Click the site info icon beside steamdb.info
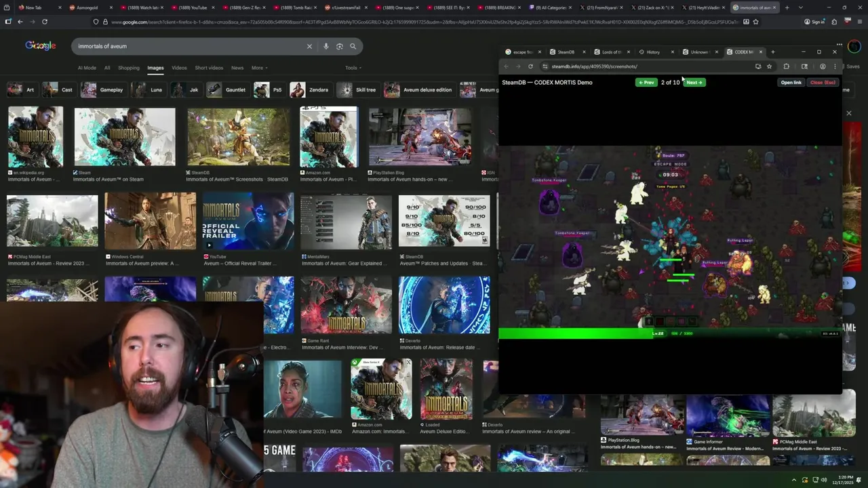868x488 pixels. click(x=545, y=66)
